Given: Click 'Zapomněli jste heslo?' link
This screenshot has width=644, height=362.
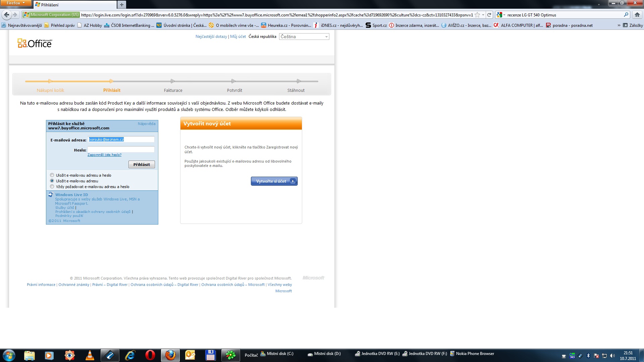Looking at the screenshot, I should point(104,155).
